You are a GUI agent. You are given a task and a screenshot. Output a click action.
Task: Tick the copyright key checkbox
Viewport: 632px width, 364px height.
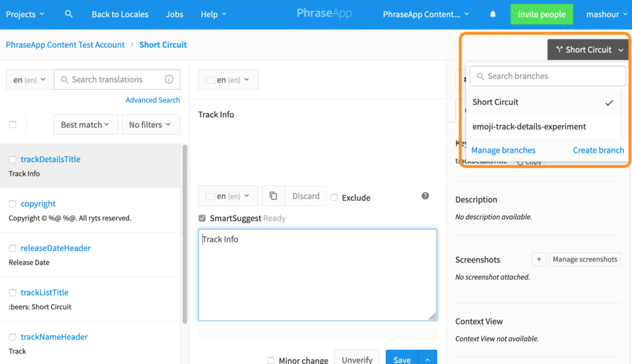pos(12,204)
